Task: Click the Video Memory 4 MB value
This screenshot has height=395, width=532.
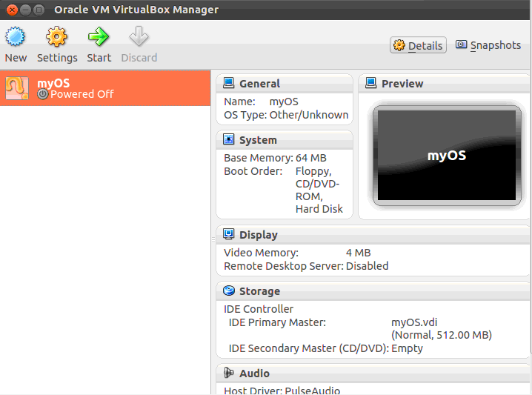Action: [359, 253]
